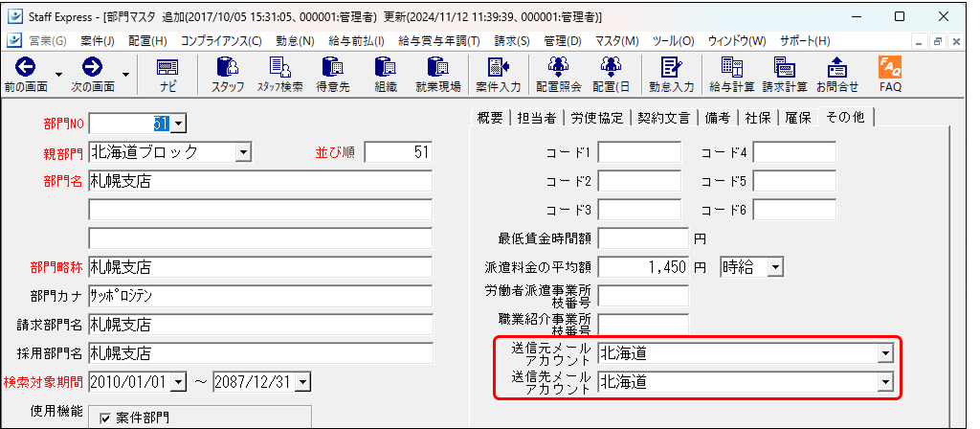Click the 部門カナ field
Image resolution: width=980 pixels, height=429 pixels.
(260, 296)
